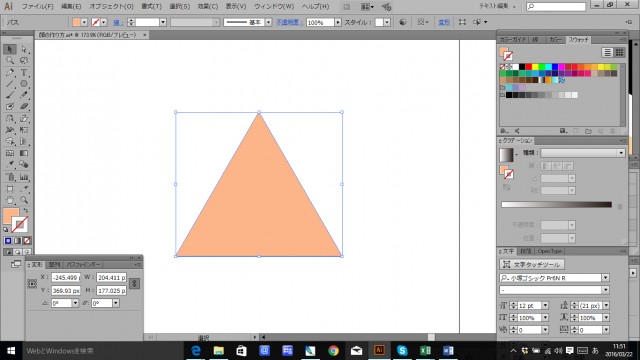Screen dimensions: 640x360
Task: Select the Artboard tool
Action: click(10, 189)
